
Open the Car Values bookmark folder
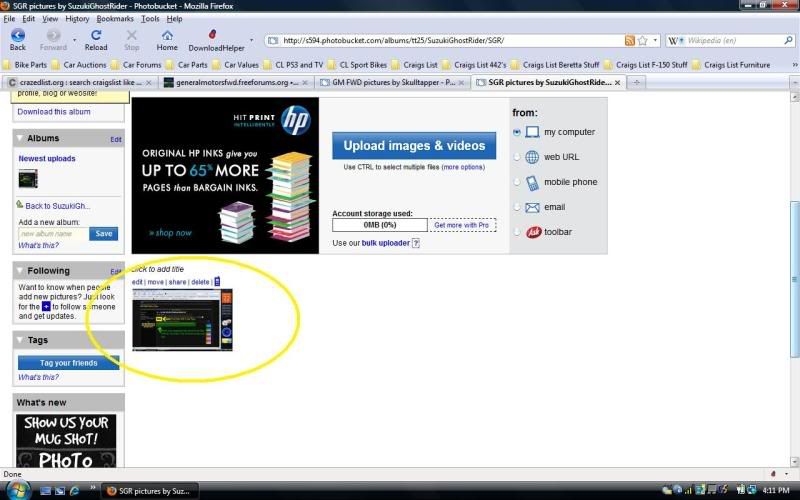point(236,65)
